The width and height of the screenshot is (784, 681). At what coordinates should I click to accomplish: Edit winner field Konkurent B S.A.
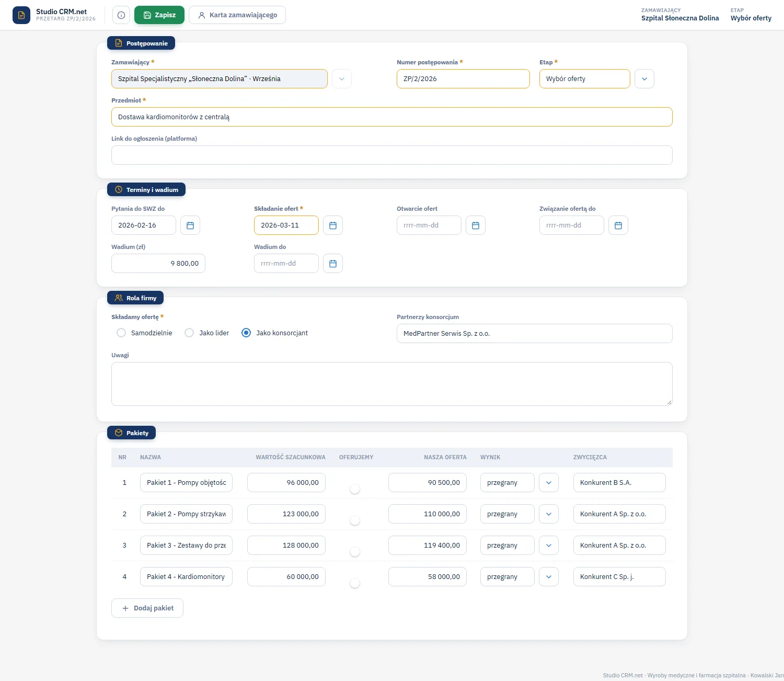[619, 483]
